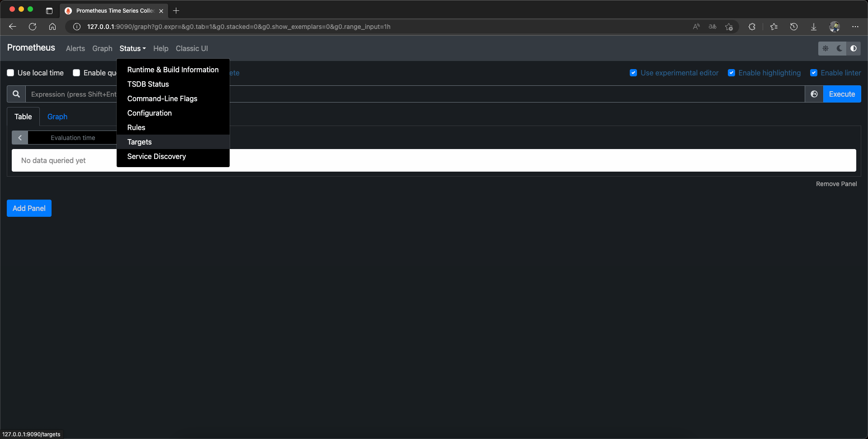Open Configuration from Status menu
Viewport: 868px width, 439px height.
(x=173, y=113)
